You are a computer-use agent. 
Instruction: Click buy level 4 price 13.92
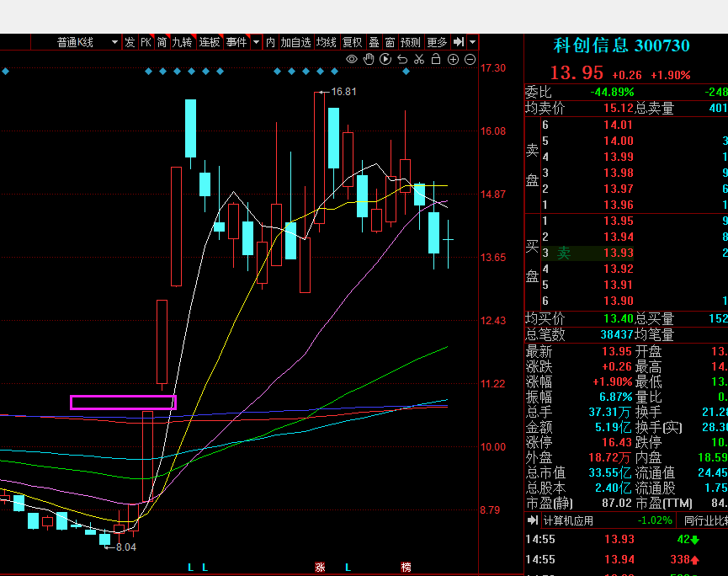coord(618,269)
